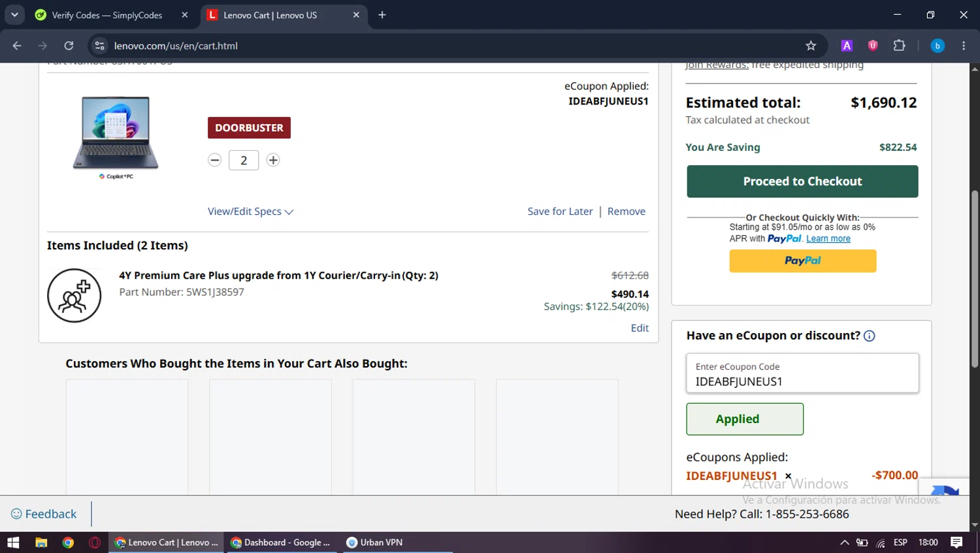This screenshot has width=980, height=553.
Task: Increase laptop quantity with plus button
Action: [273, 160]
